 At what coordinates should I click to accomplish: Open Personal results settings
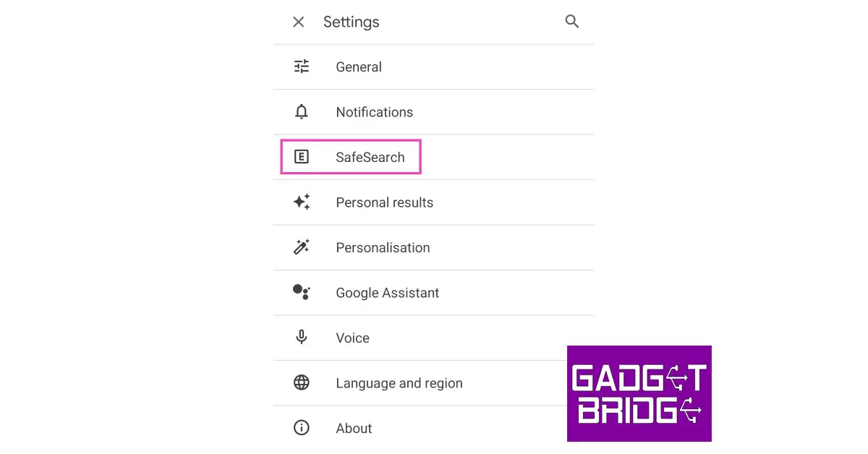point(384,202)
